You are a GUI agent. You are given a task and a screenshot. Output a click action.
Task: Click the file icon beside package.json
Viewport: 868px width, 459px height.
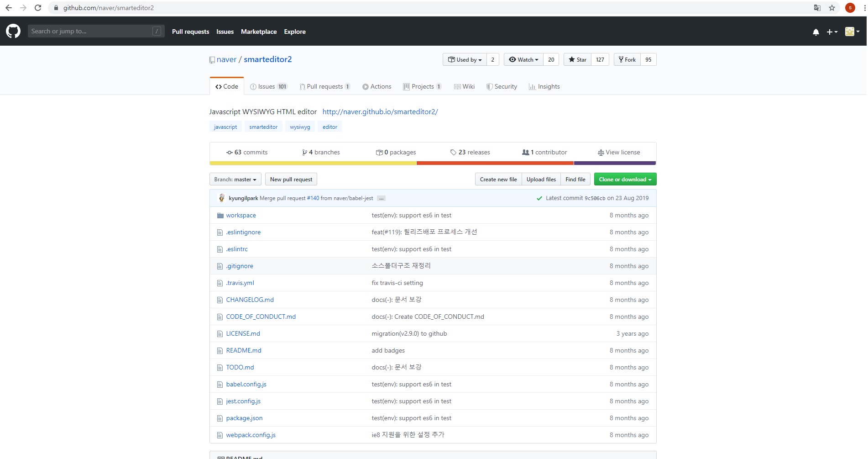[220, 418]
